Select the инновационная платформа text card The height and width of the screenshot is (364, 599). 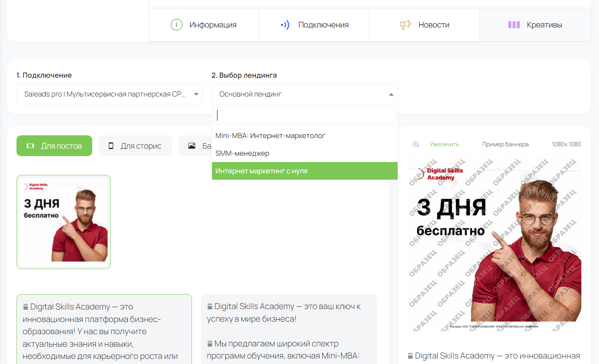pyautogui.click(x=104, y=329)
